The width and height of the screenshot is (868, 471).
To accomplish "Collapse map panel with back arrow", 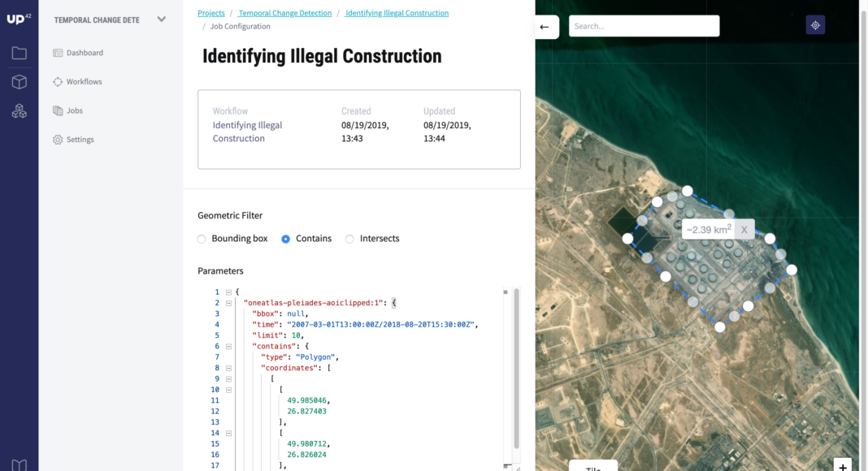I will tap(545, 27).
